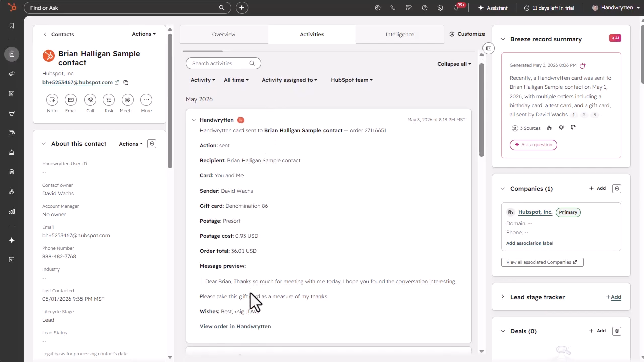Toggle the right sidebar collapse icon

point(488,48)
